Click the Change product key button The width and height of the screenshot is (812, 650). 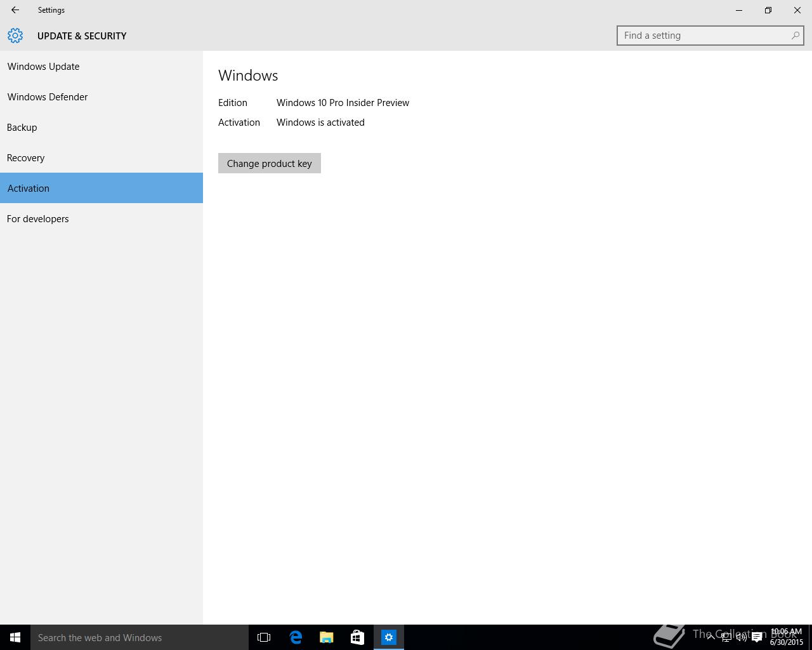pyautogui.click(x=270, y=163)
